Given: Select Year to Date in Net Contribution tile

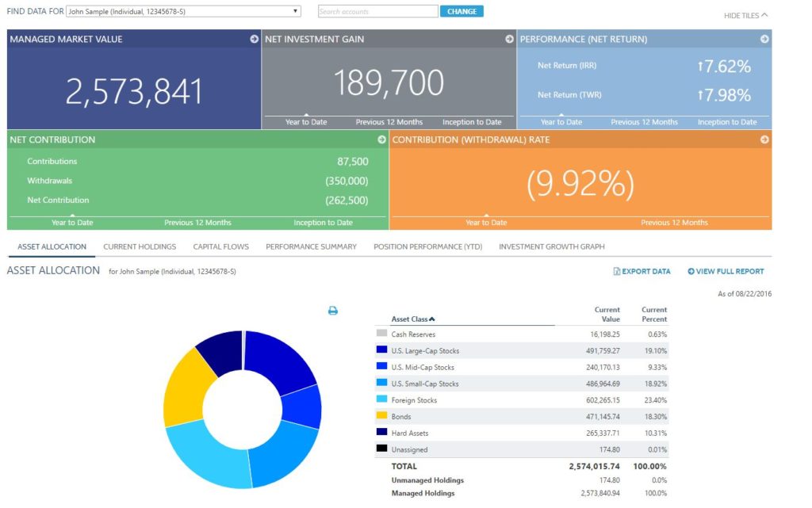Looking at the screenshot, I should click(72, 223).
